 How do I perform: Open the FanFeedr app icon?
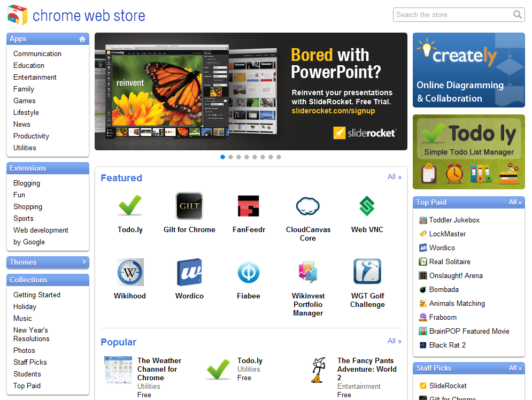(x=249, y=205)
